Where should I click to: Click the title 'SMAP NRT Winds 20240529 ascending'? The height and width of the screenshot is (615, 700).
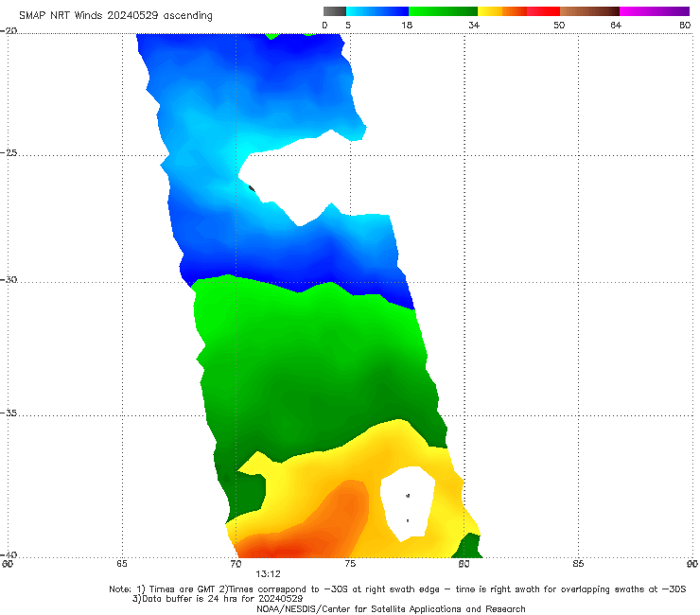[115, 15]
